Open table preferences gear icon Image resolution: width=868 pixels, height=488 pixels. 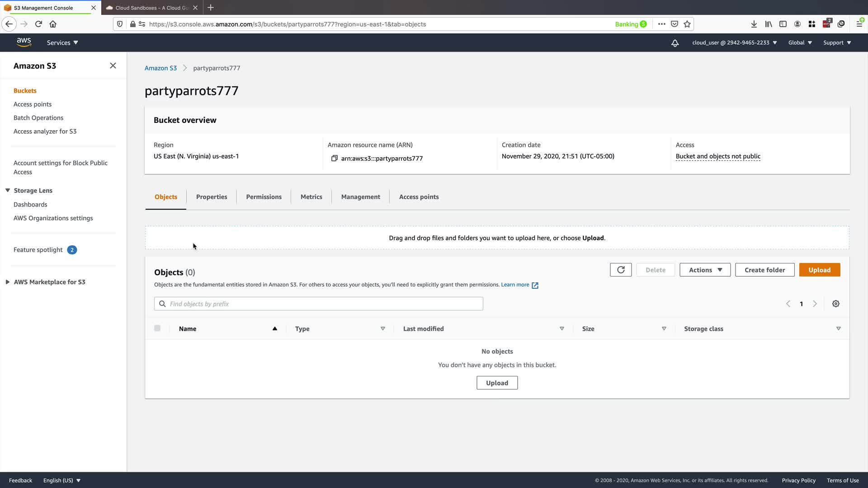(836, 304)
